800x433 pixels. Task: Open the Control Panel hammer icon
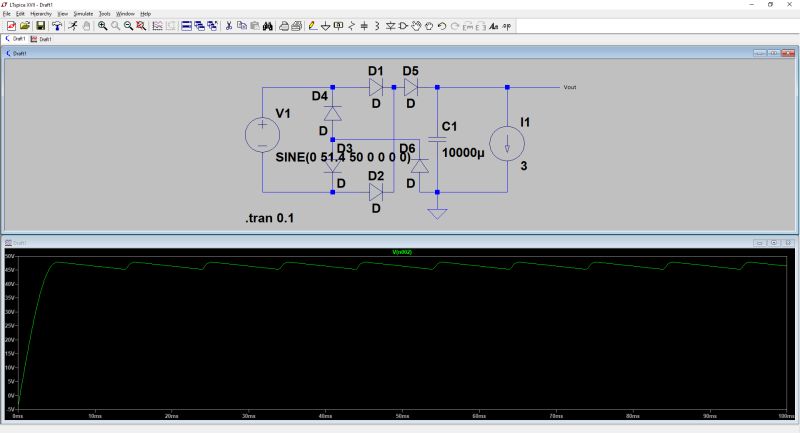click(57, 26)
